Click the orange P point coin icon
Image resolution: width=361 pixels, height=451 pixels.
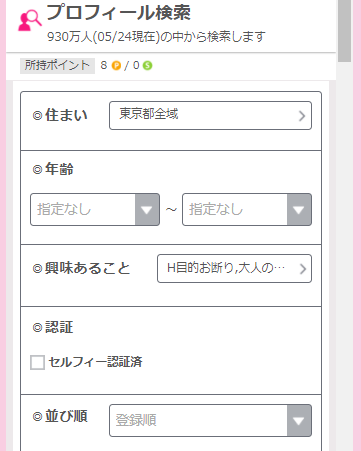(116, 66)
